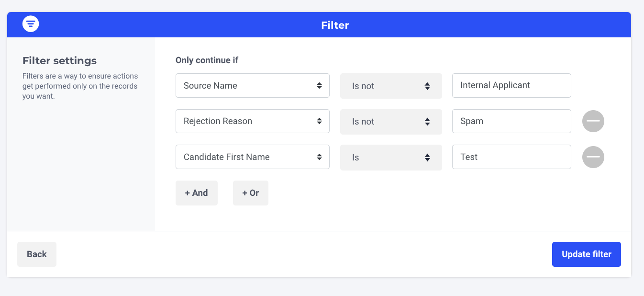The height and width of the screenshot is (296, 644).
Task: Click the Internal Applicant value field
Action: point(511,85)
